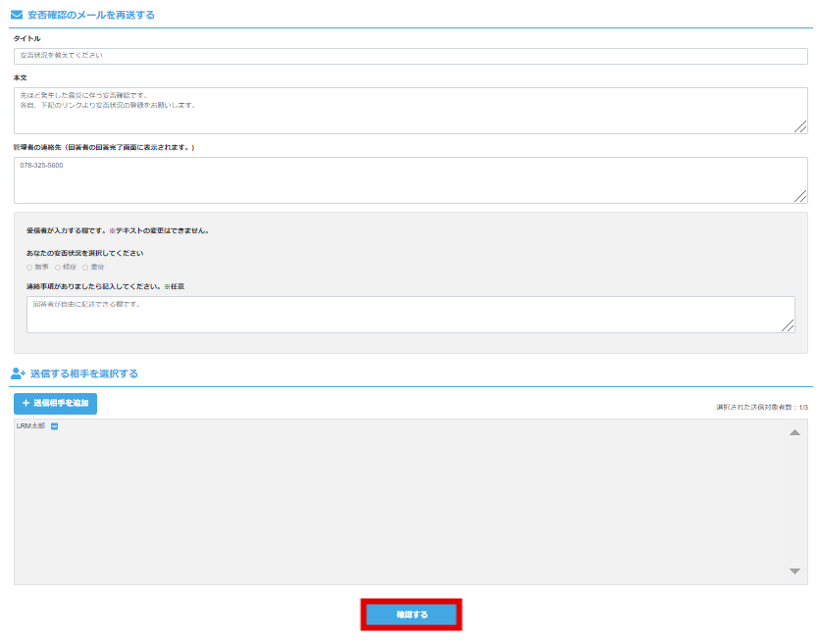Select the 軽症 radio option
The image size is (819, 644).
(x=58, y=268)
